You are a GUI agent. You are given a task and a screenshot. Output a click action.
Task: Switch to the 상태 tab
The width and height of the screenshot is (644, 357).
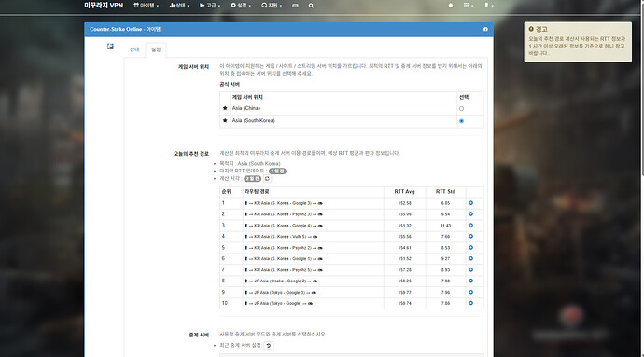134,49
